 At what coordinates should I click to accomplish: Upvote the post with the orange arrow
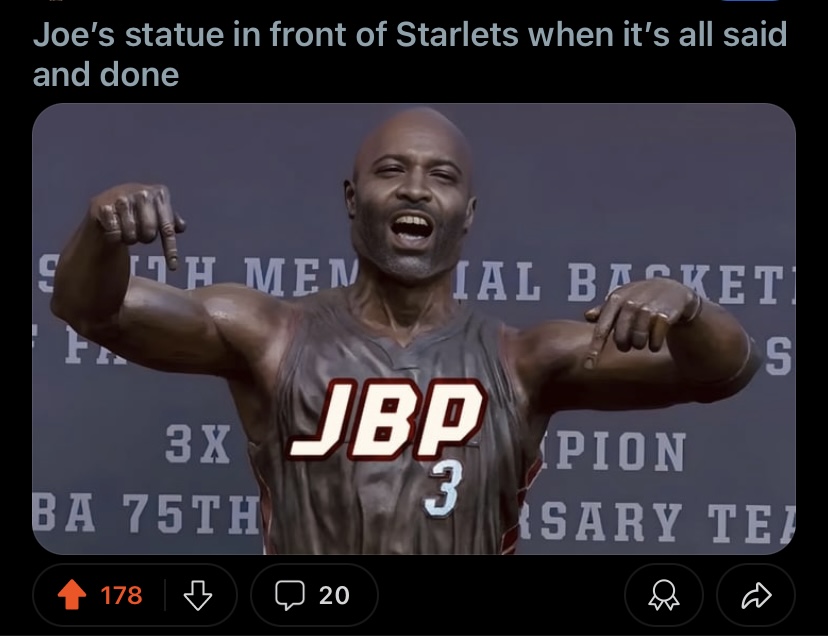click(x=72, y=595)
